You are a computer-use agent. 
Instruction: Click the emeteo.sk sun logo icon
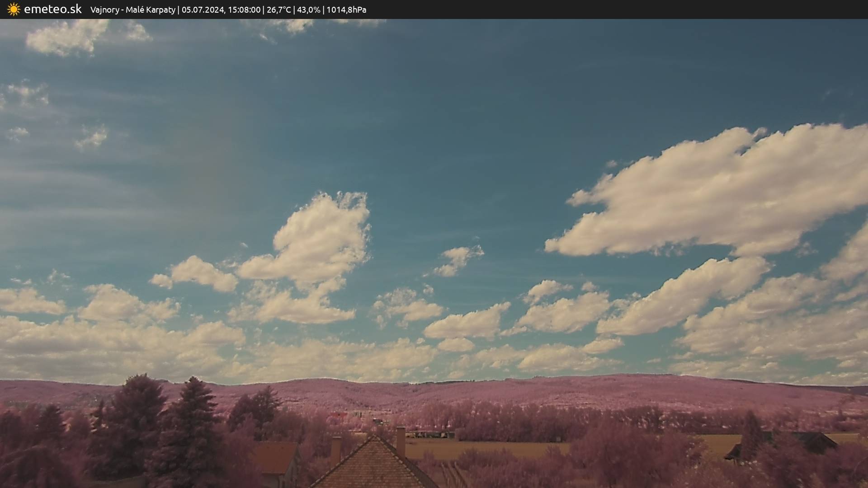pyautogui.click(x=14, y=9)
